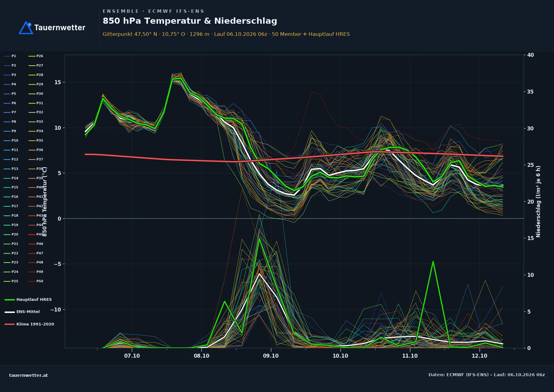Click the 11.10 date axis label

point(410,356)
